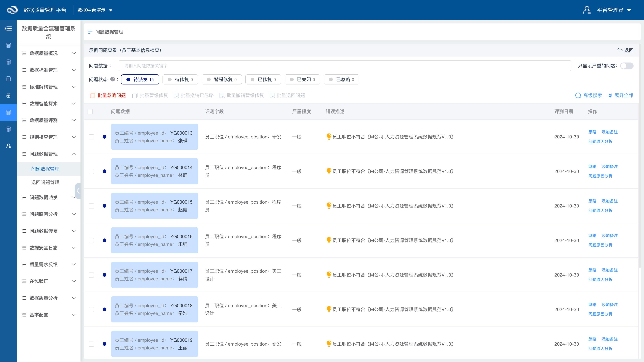
Task: Click the 高级搜索 magnifier icon
Action: point(578,95)
